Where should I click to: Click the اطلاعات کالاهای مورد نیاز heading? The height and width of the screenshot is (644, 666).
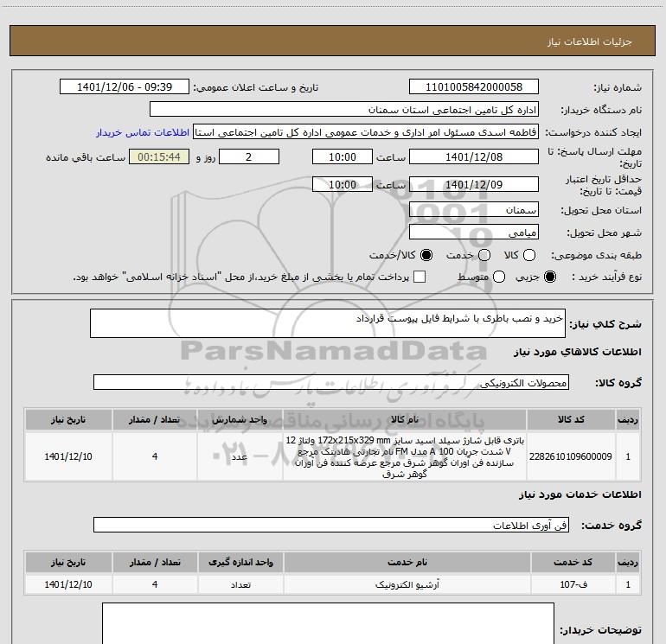point(578,352)
